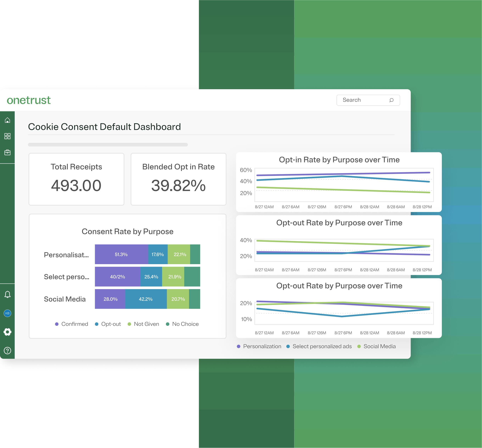Click the help question mark icon

tap(8, 350)
